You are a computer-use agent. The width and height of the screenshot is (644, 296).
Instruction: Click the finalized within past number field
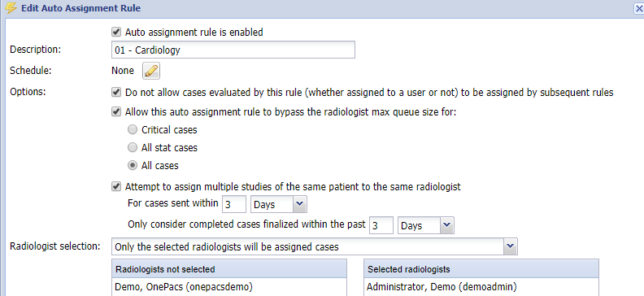(x=381, y=225)
